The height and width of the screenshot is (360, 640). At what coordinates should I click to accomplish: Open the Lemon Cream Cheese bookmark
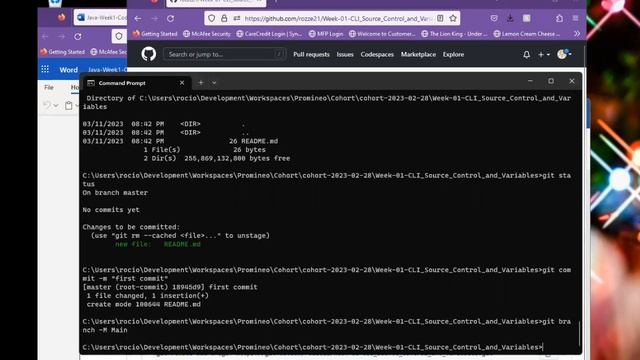click(527, 34)
